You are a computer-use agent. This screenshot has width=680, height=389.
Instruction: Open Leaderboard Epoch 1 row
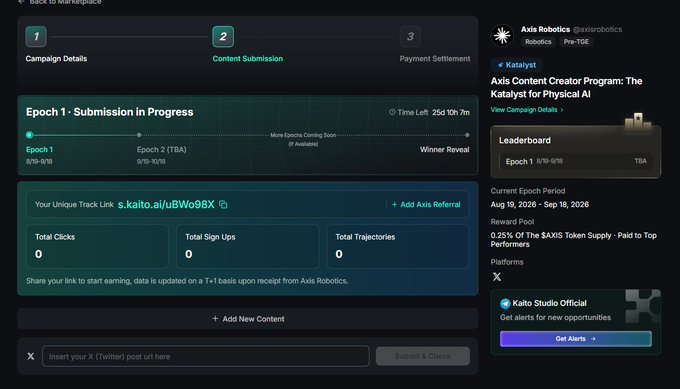pyautogui.click(x=575, y=161)
